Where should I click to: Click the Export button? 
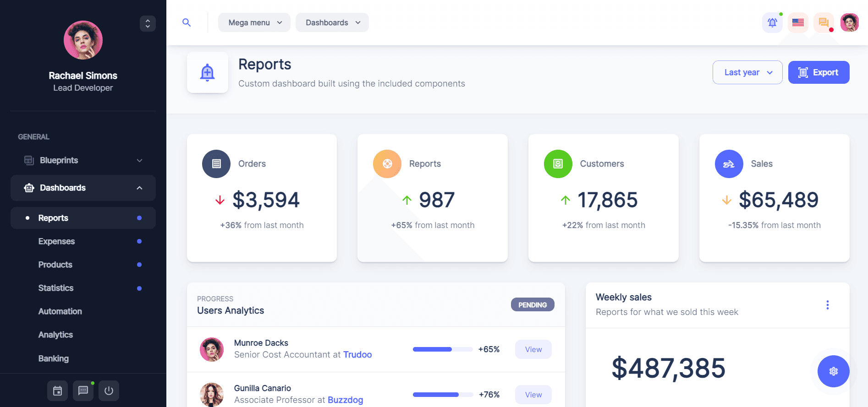pos(819,72)
